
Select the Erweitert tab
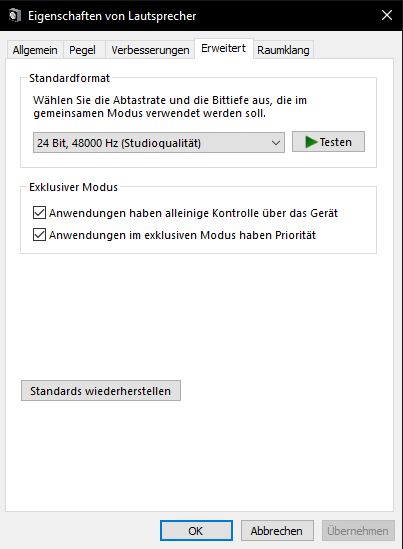point(223,48)
